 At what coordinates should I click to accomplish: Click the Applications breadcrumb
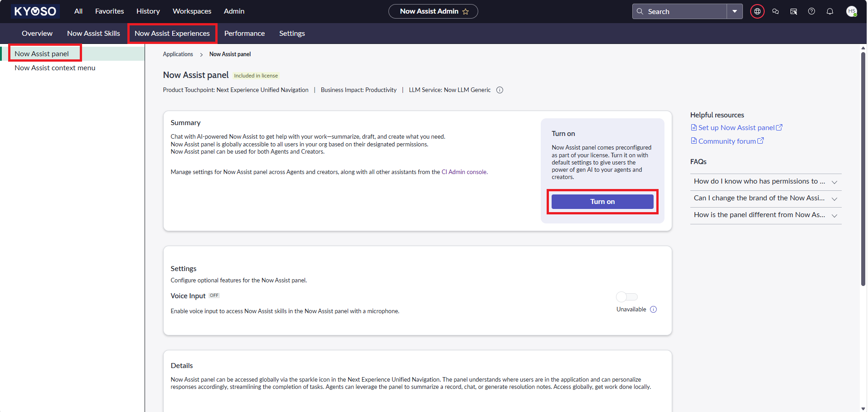(178, 54)
